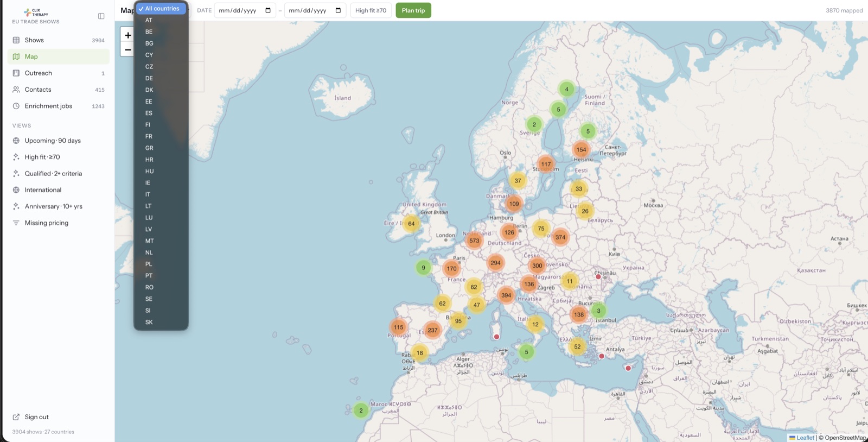Click the International globe icon

[x=16, y=190]
